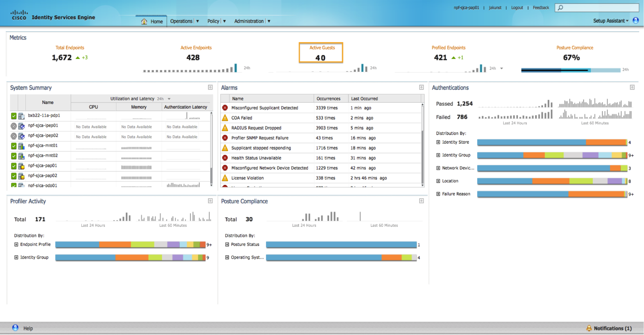Click the Active Guests metric

point(321,53)
